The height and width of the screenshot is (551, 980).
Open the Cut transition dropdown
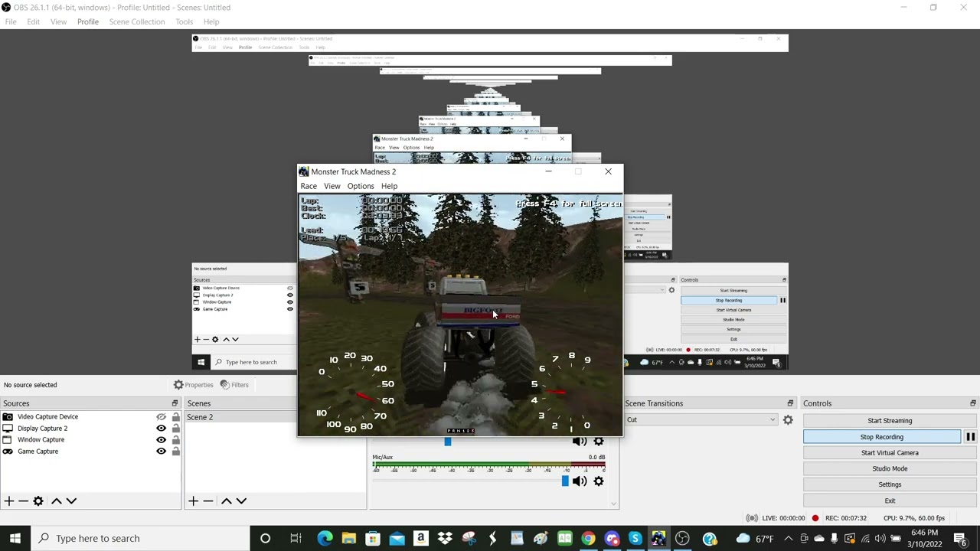[x=701, y=419]
